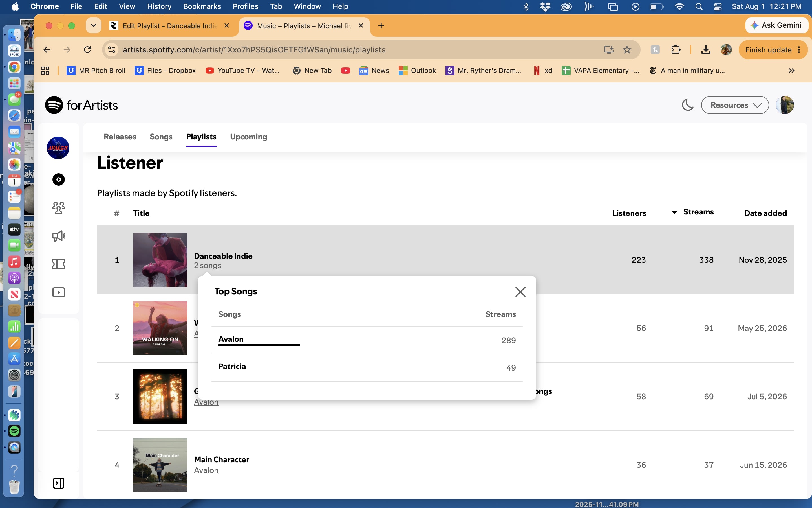Expand the Resources dropdown
Screen dimensions: 812x508
pos(735,105)
